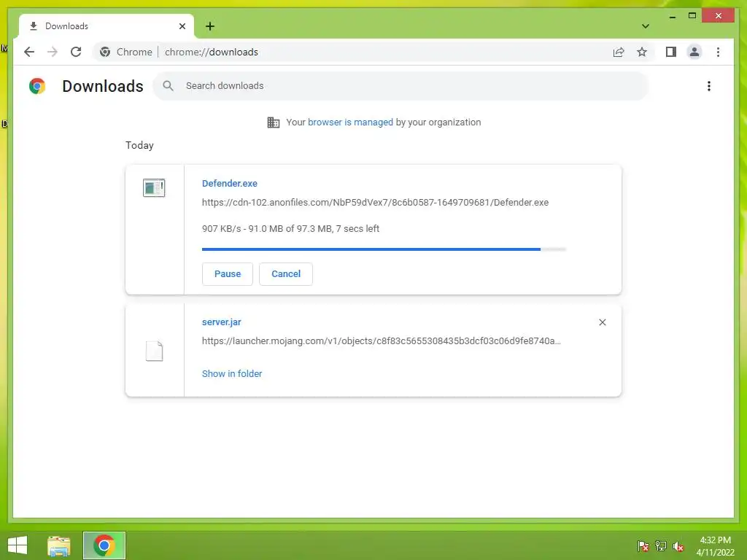Click the Defender.exe file icon
Viewport: 747px width, 560px height.
click(154, 187)
